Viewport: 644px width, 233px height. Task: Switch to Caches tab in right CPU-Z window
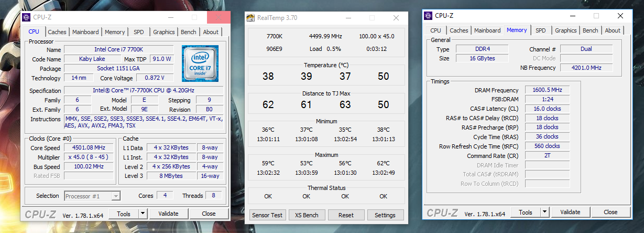[459, 30]
